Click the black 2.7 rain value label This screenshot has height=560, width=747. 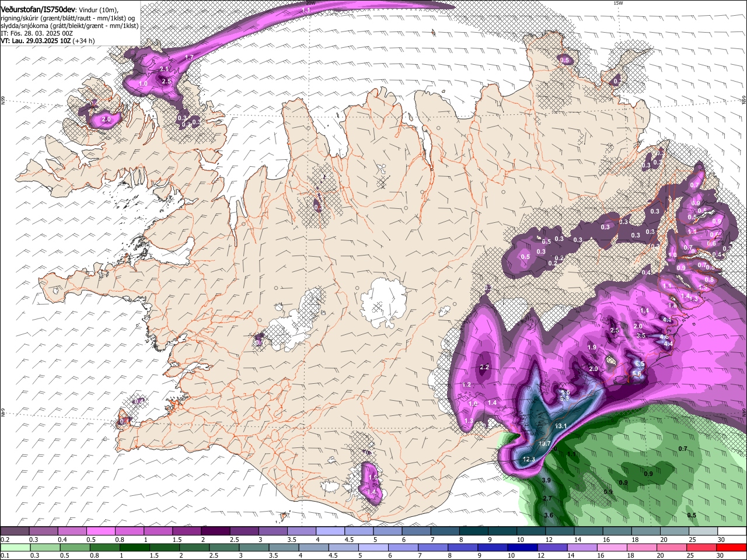point(547,499)
